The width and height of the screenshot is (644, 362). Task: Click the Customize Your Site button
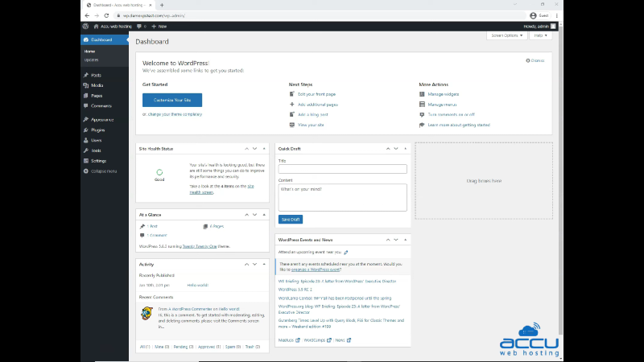[172, 100]
